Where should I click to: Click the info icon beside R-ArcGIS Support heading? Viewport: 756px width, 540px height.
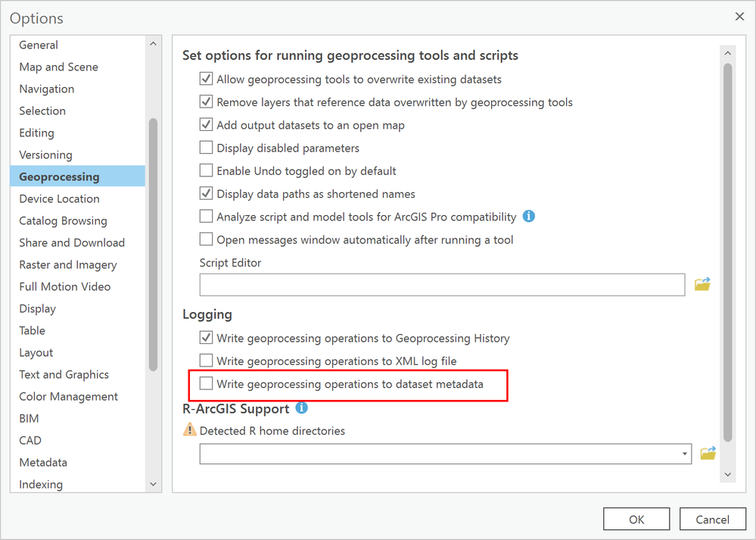pyautogui.click(x=300, y=408)
